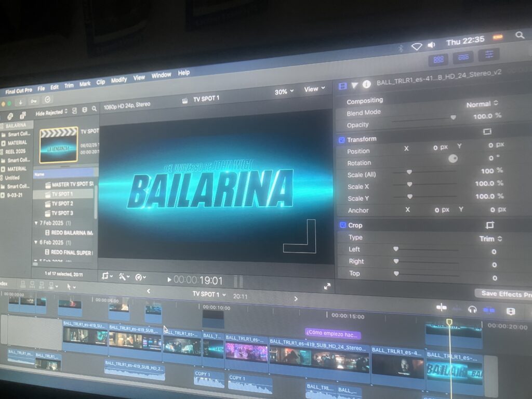
Task: Toggle snapping in the timeline
Action: pyautogui.click(x=489, y=310)
